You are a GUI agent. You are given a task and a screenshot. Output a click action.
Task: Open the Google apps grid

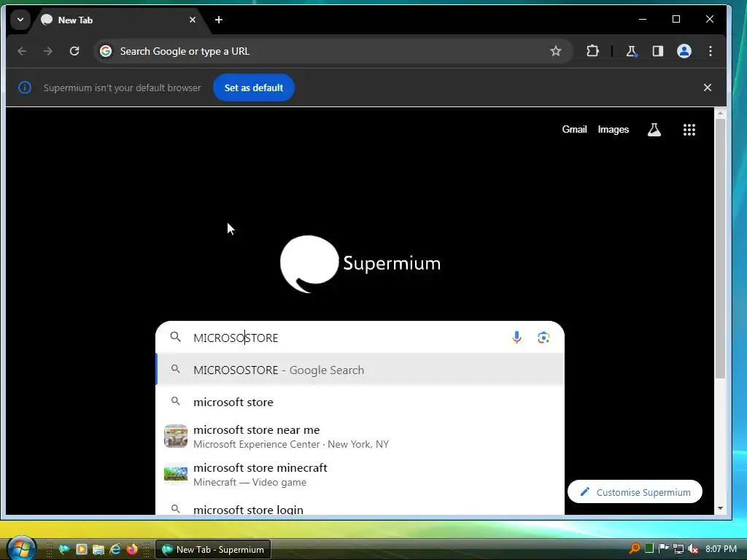pyautogui.click(x=689, y=130)
